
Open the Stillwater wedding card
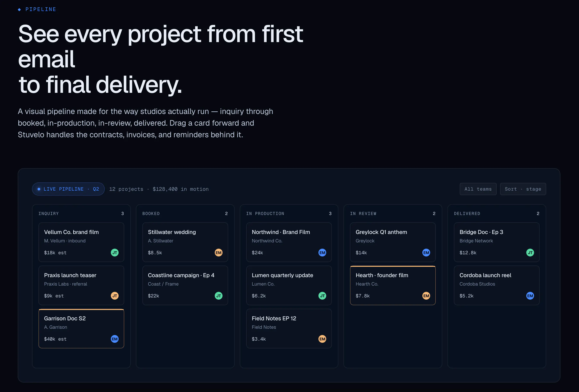[185, 242]
